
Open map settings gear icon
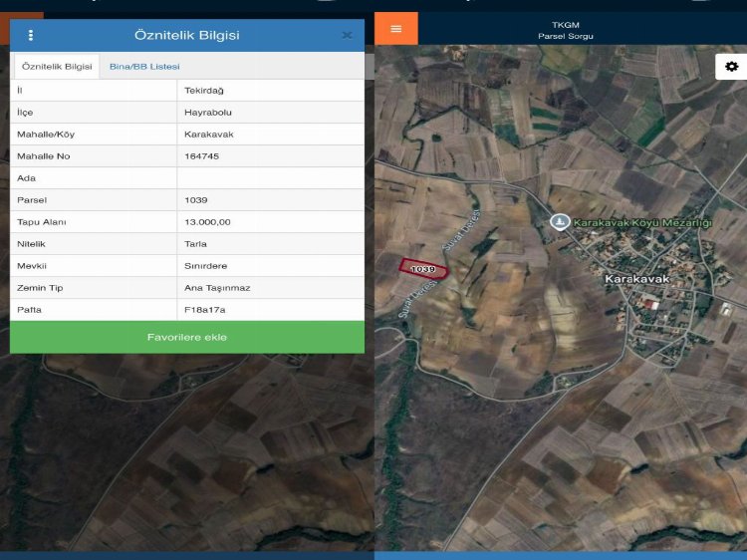(x=732, y=67)
